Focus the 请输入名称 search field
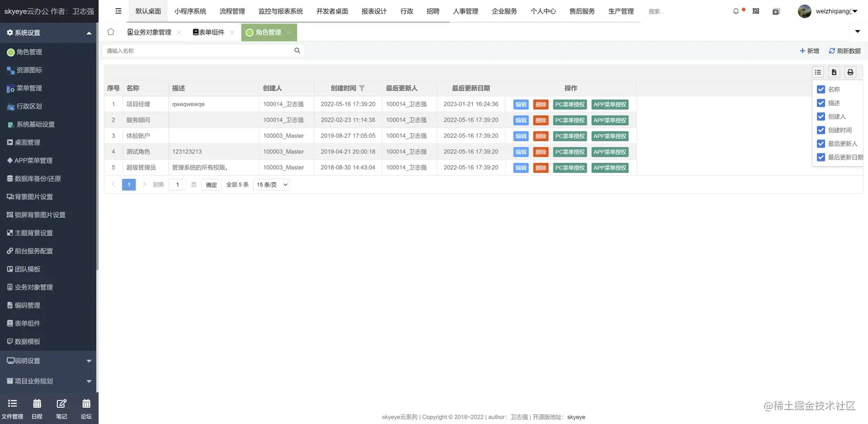This screenshot has height=424, width=868. click(x=203, y=51)
